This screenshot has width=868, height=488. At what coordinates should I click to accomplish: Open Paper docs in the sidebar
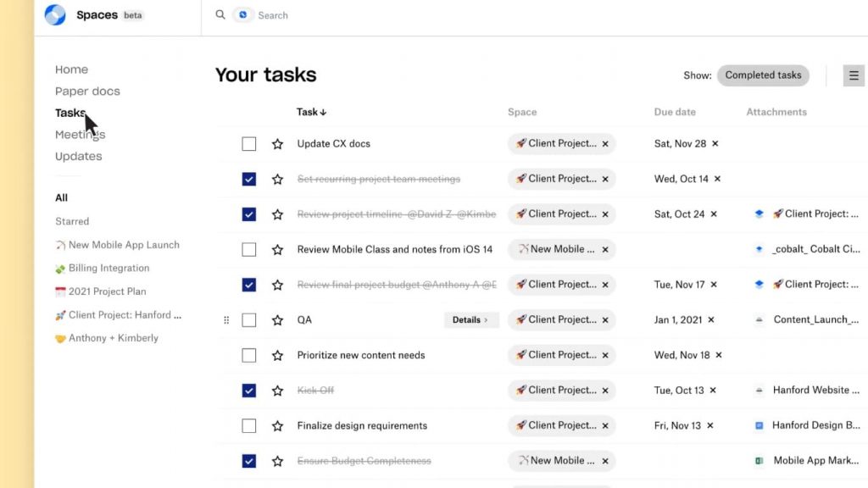click(87, 91)
